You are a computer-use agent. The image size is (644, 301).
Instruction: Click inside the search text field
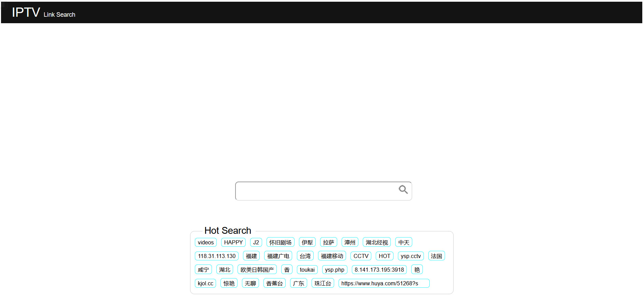[x=316, y=191]
